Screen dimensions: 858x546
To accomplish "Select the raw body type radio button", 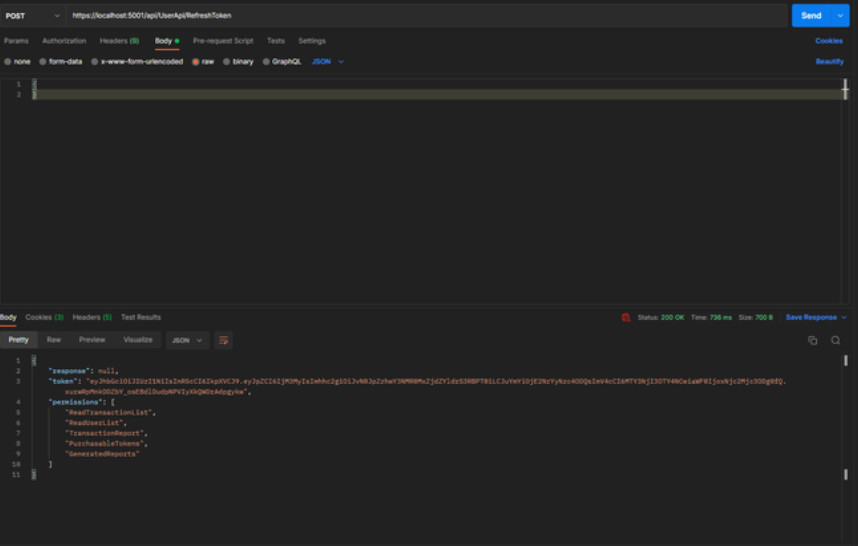I will (196, 62).
